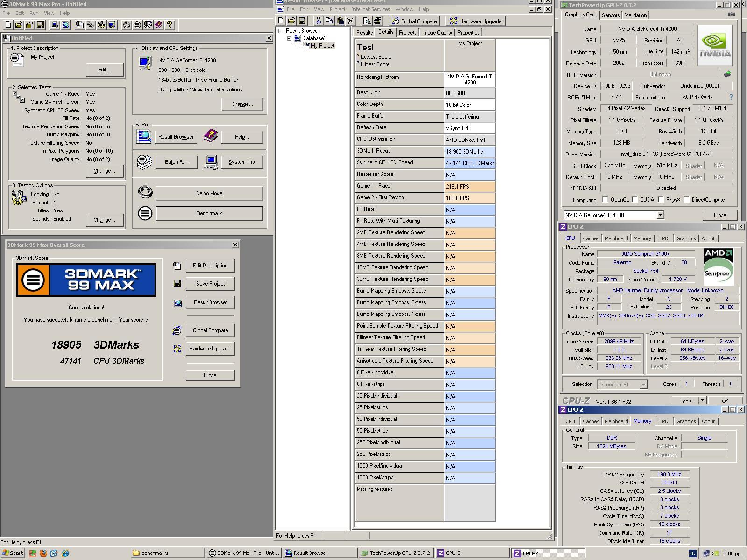
Task: Click Print icon in Result Browser toolbar
Action: tap(378, 21)
